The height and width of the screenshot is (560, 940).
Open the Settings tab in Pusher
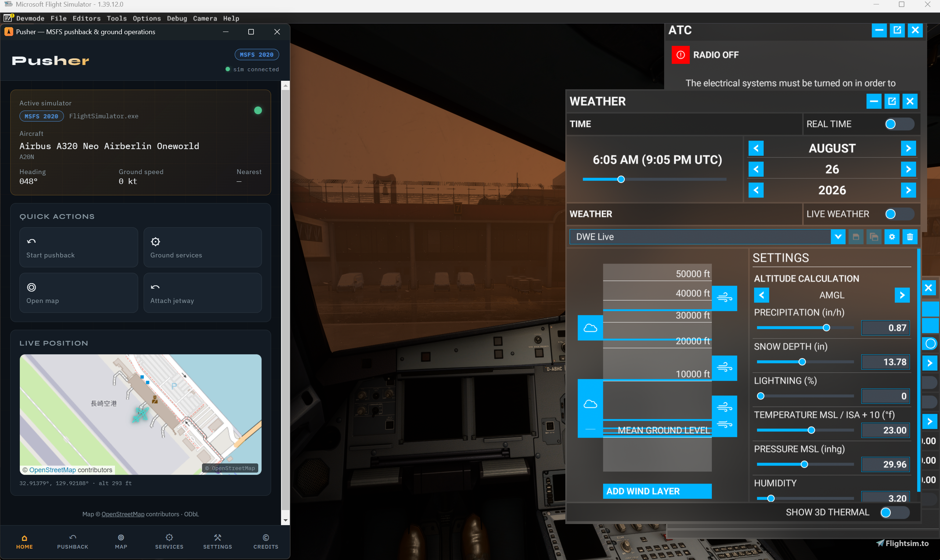[x=218, y=542]
